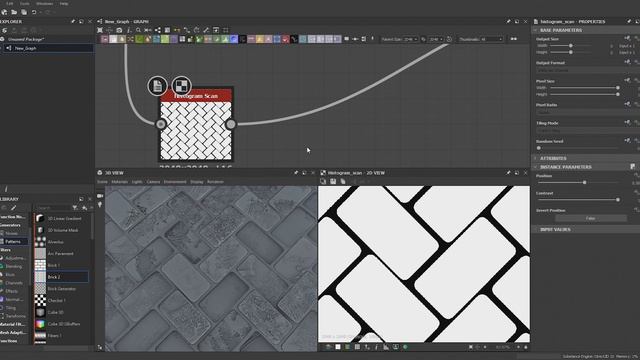This screenshot has width=640, height=360.
Task: Click the white square icon in 2D View bottom bar
Action: pyautogui.click(x=338, y=347)
